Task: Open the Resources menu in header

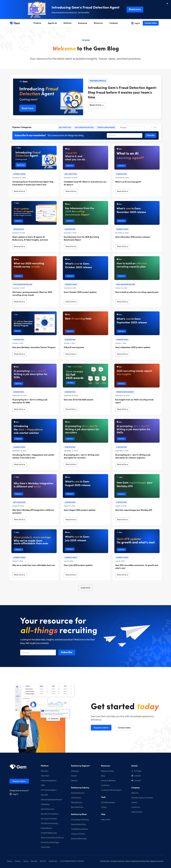Action: [x=98, y=23]
